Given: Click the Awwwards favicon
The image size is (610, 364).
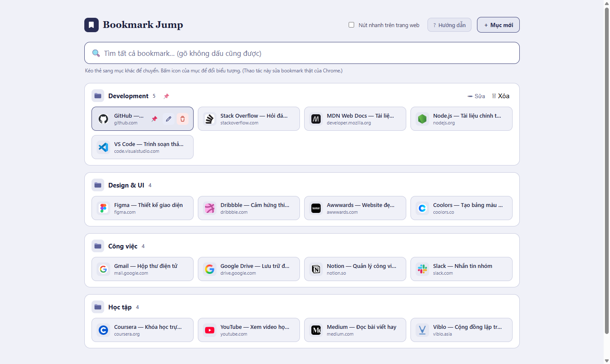Looking at the screenshot, I should [316, 208].
